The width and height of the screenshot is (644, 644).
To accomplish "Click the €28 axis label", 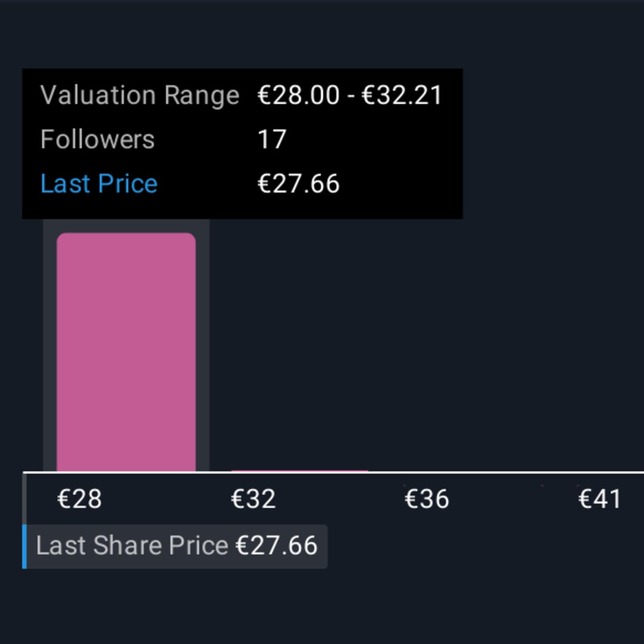I will (79, 499).
